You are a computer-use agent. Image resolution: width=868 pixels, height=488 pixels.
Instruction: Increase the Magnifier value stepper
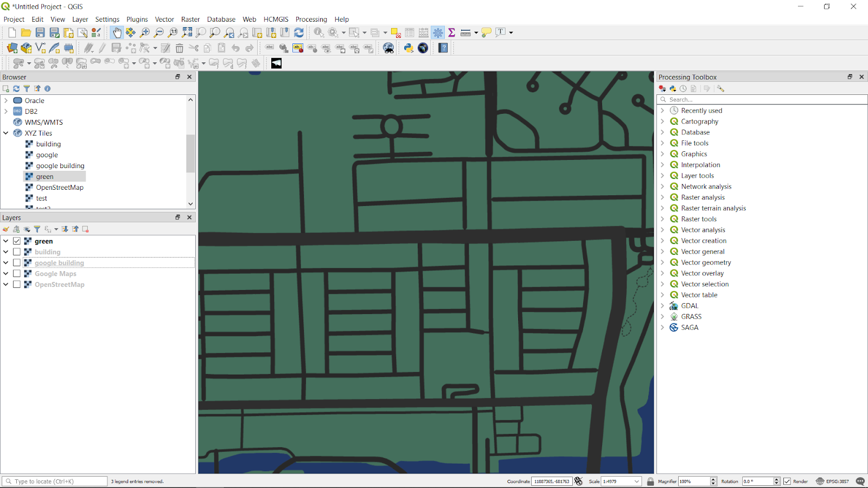(713, 479)
